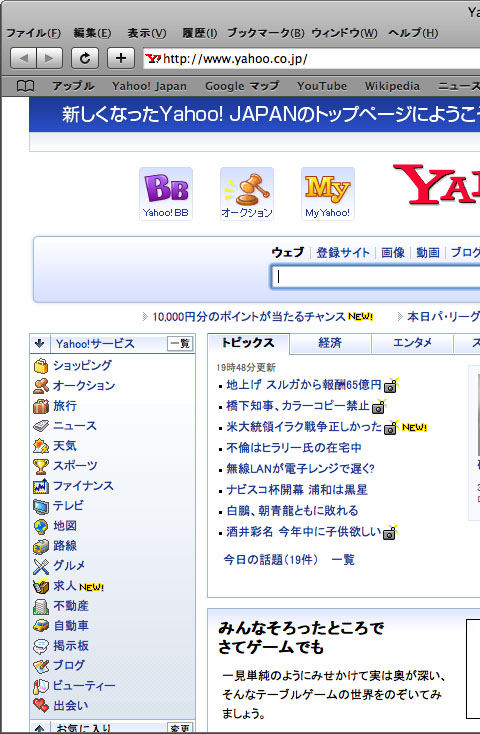Open 不倫はヒラリー氏の在宅中 headline
Screen dimensions: 480x734
click(294, 448)
